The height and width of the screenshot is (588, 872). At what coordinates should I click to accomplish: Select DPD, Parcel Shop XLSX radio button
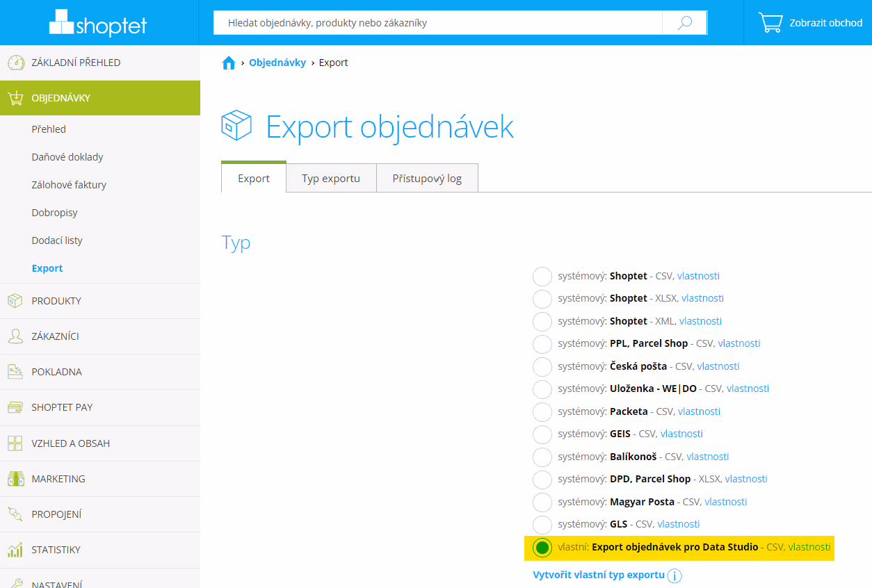tap(542, 479)
